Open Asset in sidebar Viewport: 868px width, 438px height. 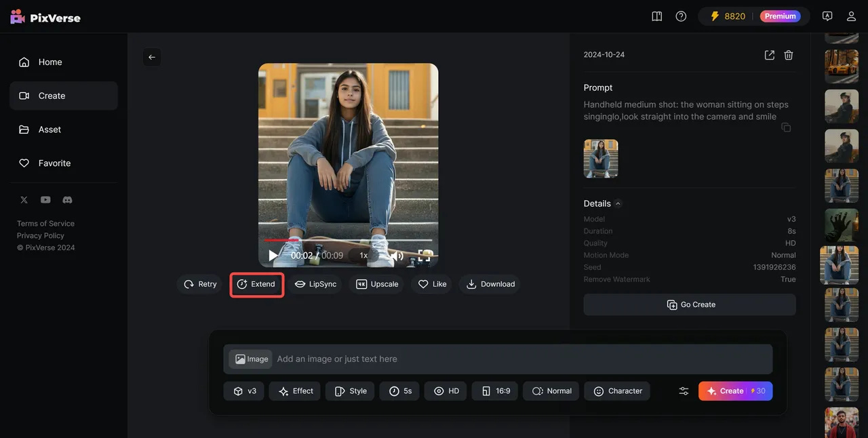[x=64, y=130]
